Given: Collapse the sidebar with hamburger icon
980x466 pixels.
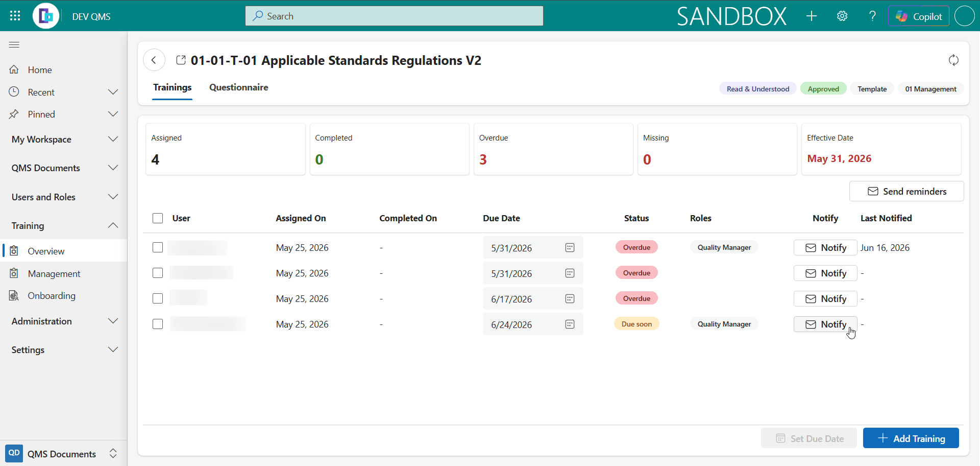Looking at the screenshot, I should pyautogui.click(x=14, y=45).
